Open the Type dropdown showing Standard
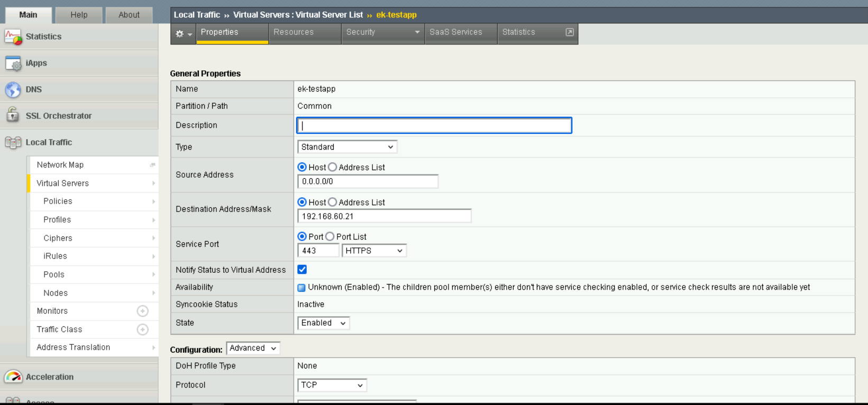Screen dimensions: 868x405 click(347, 147)
